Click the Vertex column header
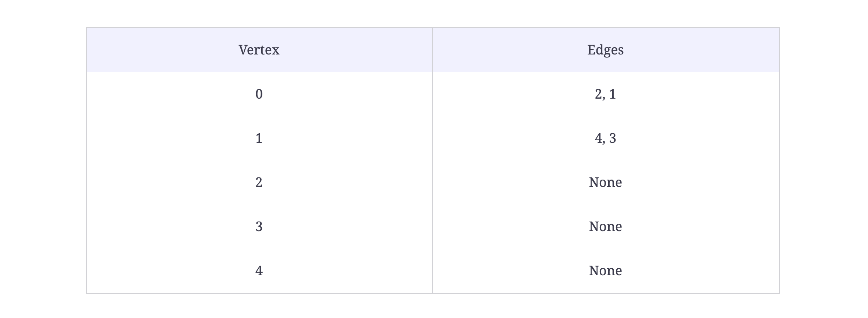The width and height of the screenshot is (868, 318). point(259,50)
